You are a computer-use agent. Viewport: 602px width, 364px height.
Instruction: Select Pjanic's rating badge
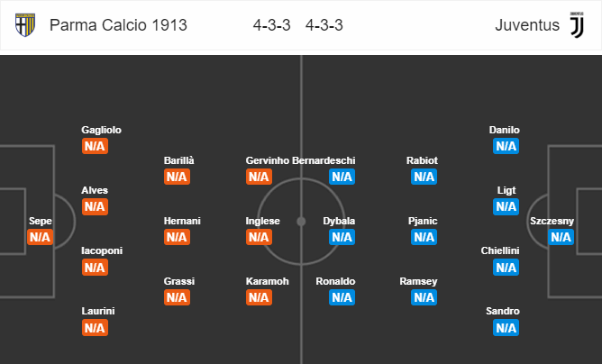pyautogui.click(x=424, y=237)
